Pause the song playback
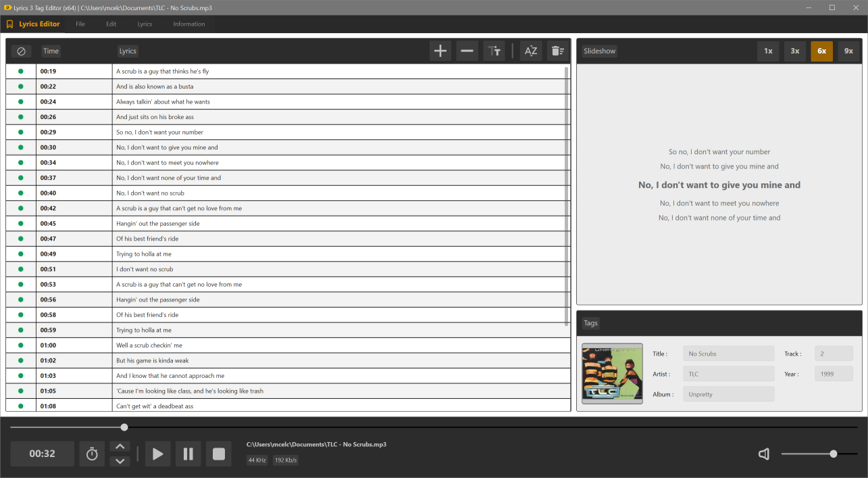868x478 pixels. pos(188,454)
